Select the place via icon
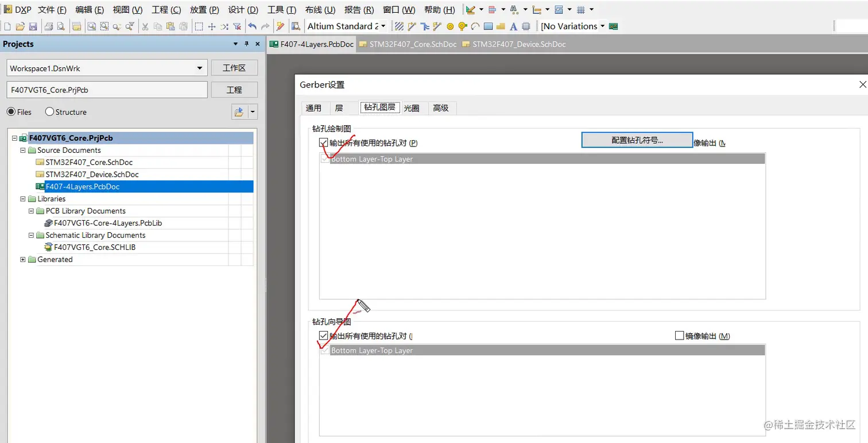The height and width of the screenshot is (443, 868). pyautogui.click(x=463, y=26)
